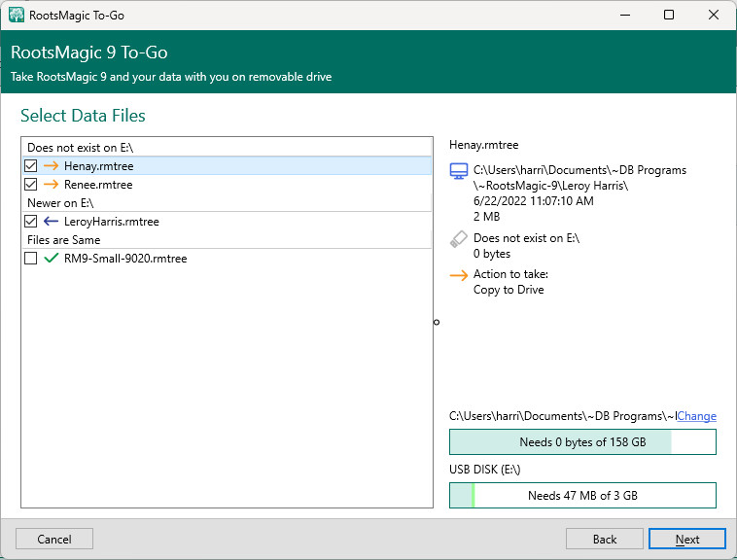This screenshot has width=737, height=560.
Task: Click the orange arrow icon beside Henay.rmtree
Action: [x=52, y=166]
